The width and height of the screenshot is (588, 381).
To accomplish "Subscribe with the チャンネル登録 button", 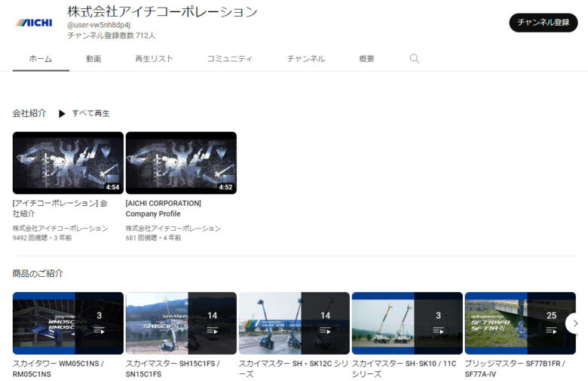I will tap(544, 23).
